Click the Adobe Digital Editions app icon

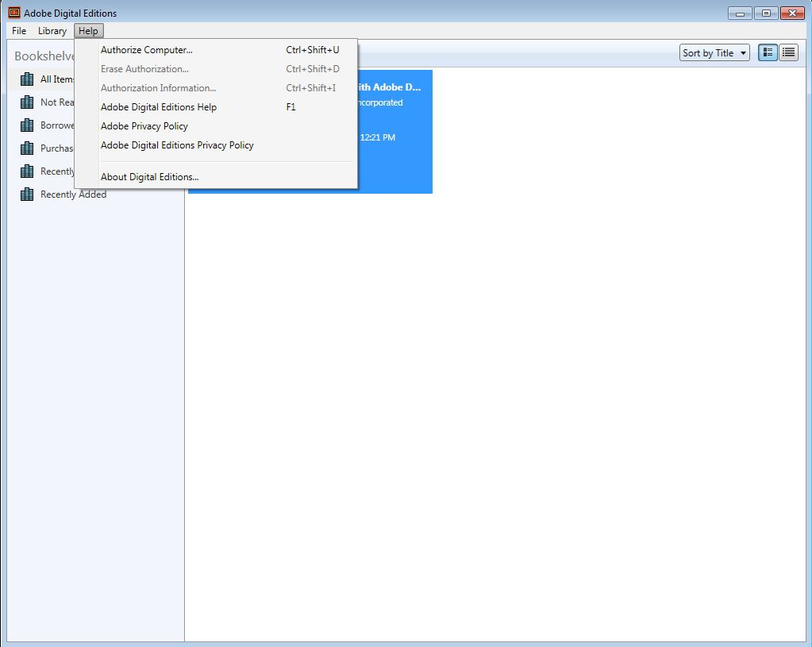[x=14, y=13]
